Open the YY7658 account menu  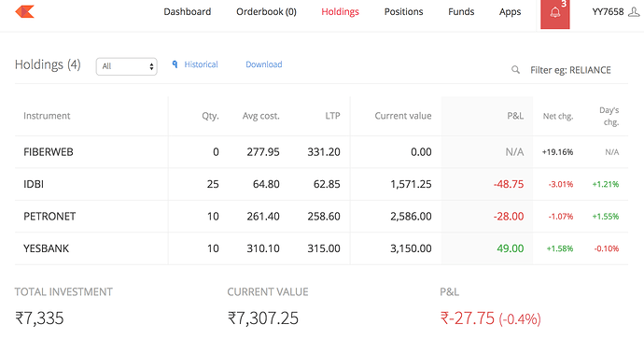pos(608,12)
